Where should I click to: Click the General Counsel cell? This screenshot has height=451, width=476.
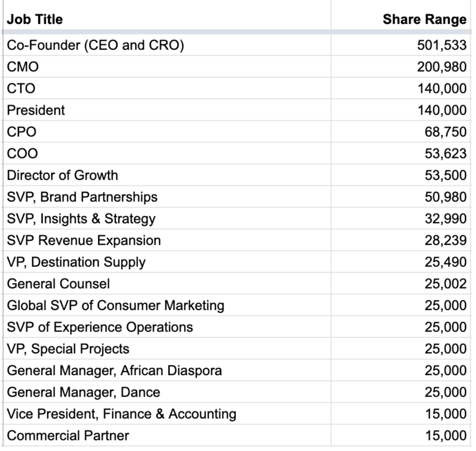[58, 284]
